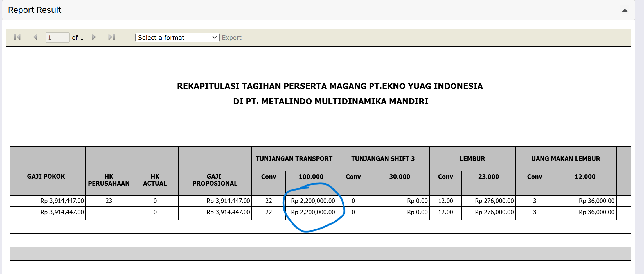Screen dimensions: 644x274
Task: Focus the current page number field
Action: 57,37
